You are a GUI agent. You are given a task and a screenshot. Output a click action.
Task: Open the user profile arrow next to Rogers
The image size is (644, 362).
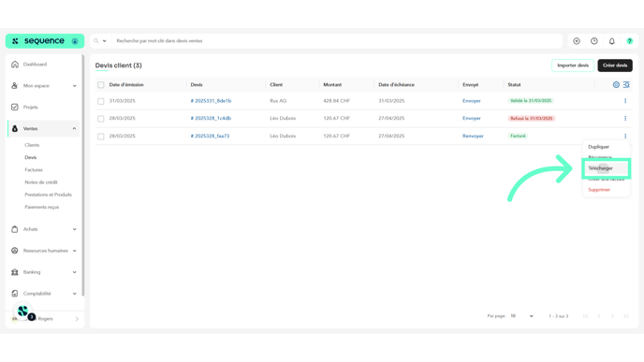pyautogui.click(x=77, y=319)
